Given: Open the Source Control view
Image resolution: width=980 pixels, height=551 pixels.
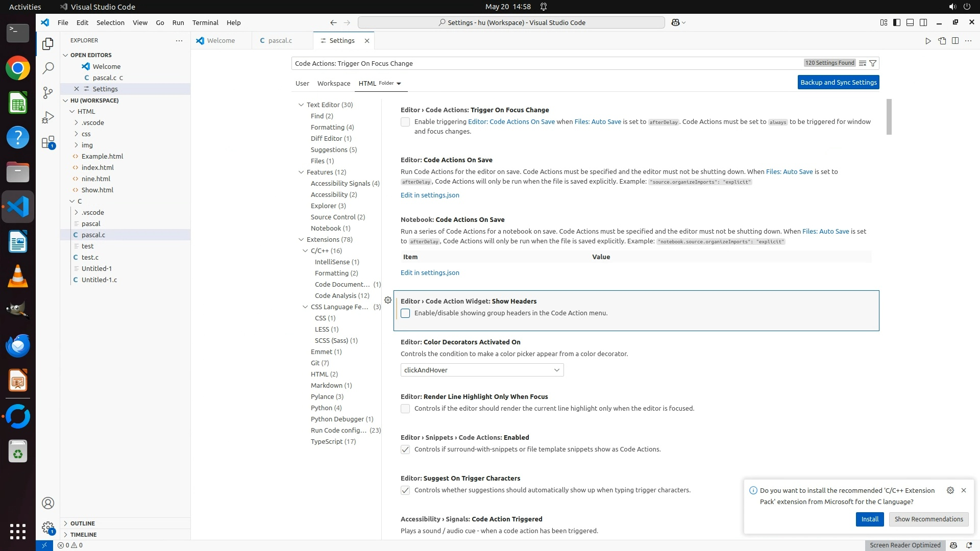Looking at the screenshot, I should (x=48, y=92).
